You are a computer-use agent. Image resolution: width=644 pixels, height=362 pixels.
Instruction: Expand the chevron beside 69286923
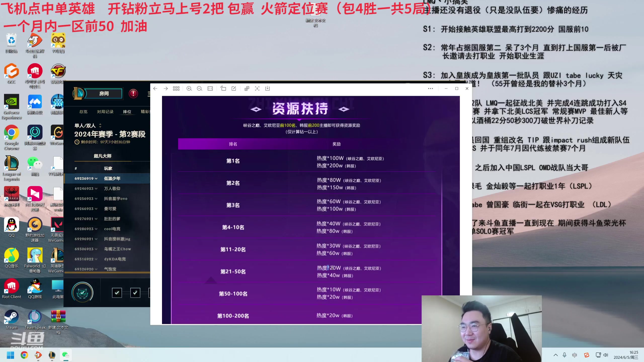click(x=96, y=229)
